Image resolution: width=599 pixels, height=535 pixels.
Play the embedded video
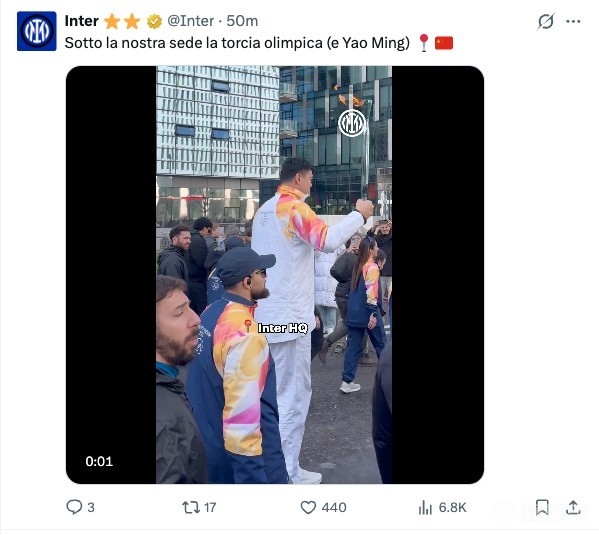tap(275, 275)
